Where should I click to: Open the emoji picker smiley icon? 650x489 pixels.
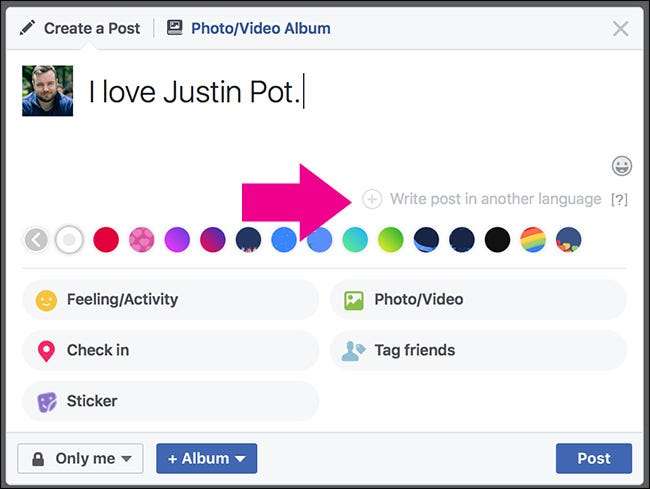coord(621,166)
